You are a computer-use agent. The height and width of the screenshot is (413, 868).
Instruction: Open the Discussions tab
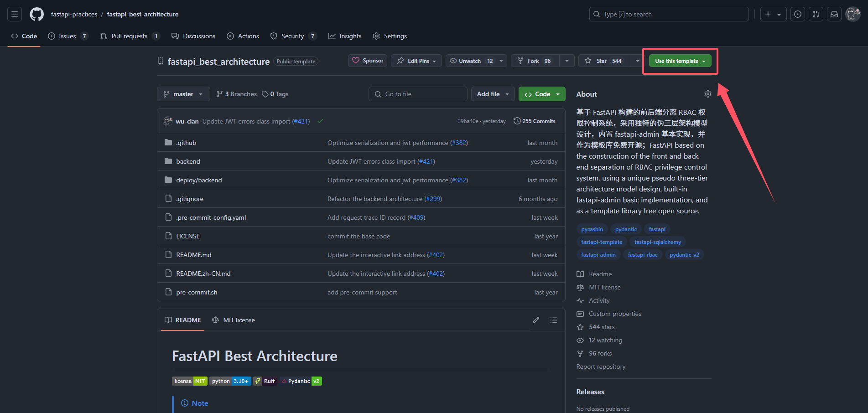pos(193,36)
